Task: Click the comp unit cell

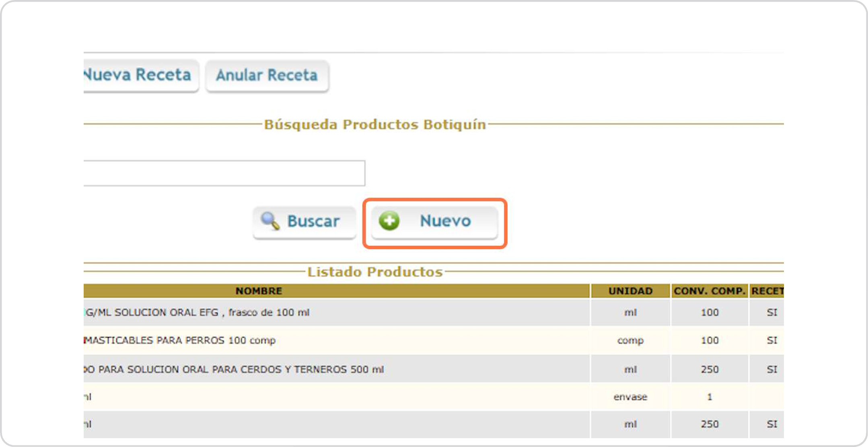Action: click(630, 340)
